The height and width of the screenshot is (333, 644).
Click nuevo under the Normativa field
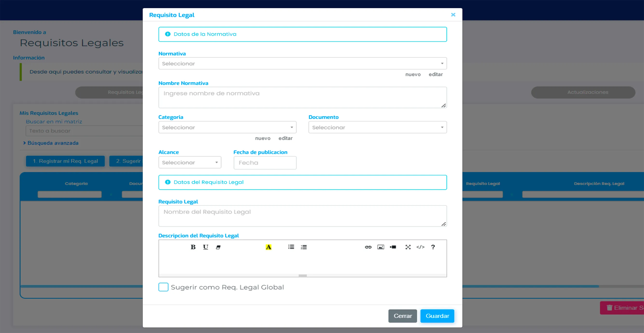coord(413,74)
